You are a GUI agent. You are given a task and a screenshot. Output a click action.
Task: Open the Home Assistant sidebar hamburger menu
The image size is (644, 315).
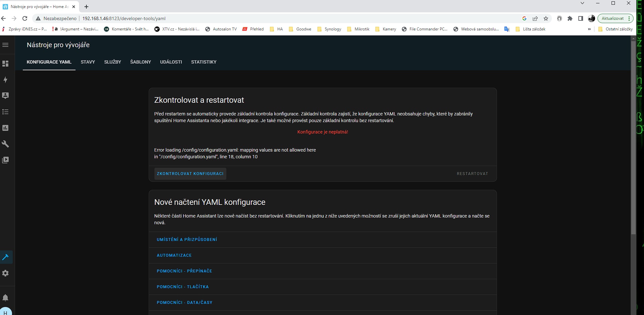point(5,45)
